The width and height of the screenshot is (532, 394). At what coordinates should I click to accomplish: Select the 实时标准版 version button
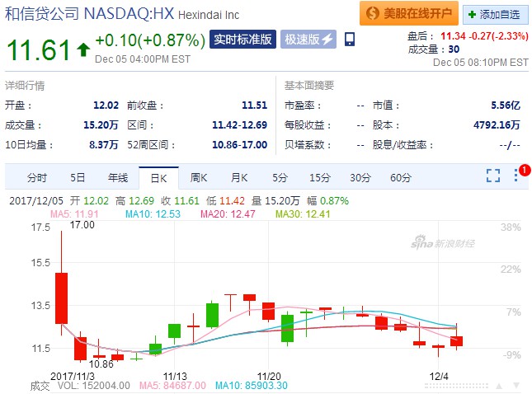(242, 40)
